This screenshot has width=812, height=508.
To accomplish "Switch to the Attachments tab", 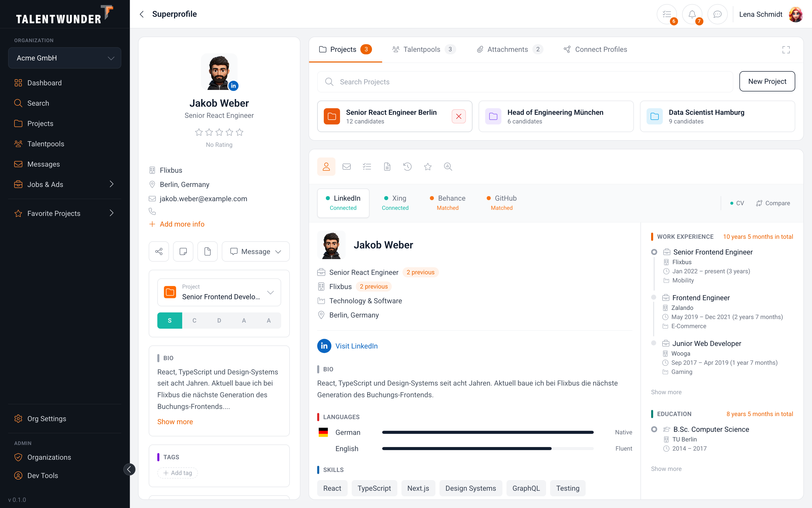I will click(x=510, y=49).
